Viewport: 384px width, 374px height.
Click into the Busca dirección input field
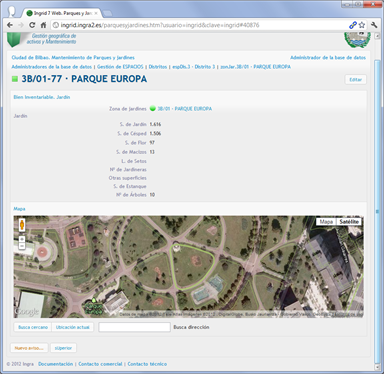point(134,327)
